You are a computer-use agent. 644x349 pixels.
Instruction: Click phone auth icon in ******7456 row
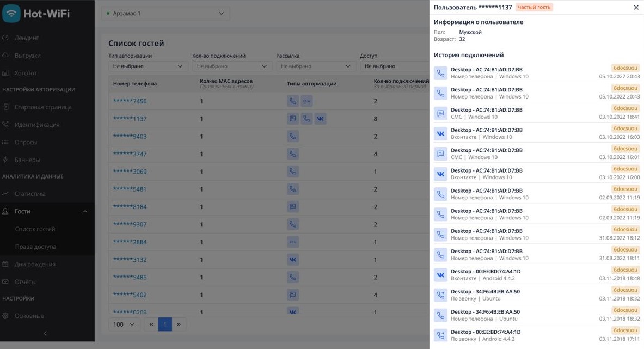click(293, 101)
